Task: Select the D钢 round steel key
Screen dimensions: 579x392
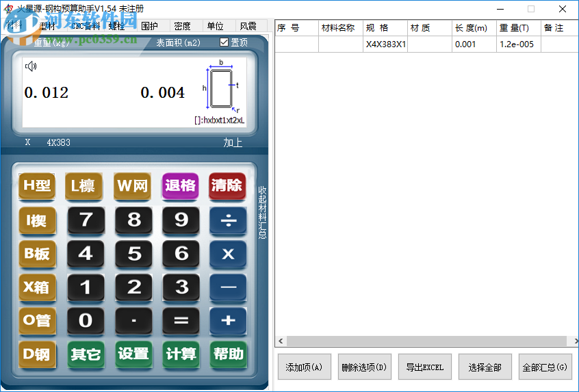Action: tap(37, 354)
